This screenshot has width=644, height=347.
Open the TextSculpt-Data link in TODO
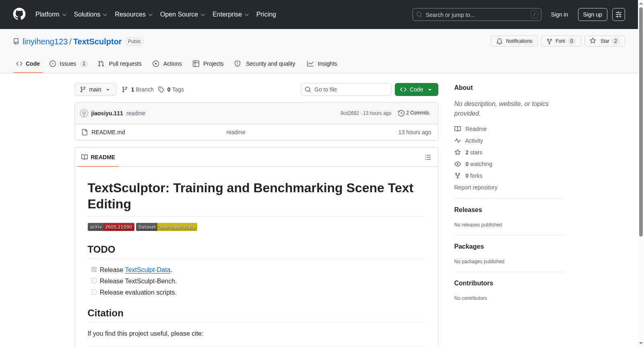point(148,270)
